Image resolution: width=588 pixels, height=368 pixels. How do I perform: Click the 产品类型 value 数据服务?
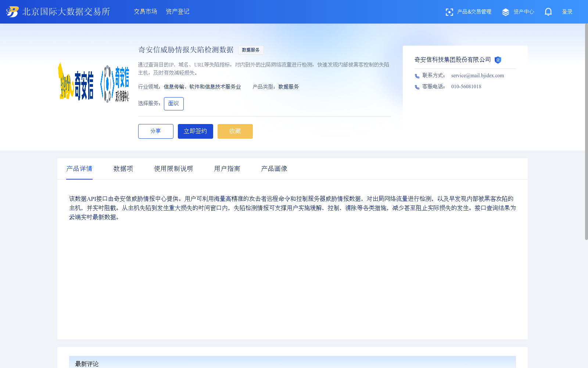289,87
